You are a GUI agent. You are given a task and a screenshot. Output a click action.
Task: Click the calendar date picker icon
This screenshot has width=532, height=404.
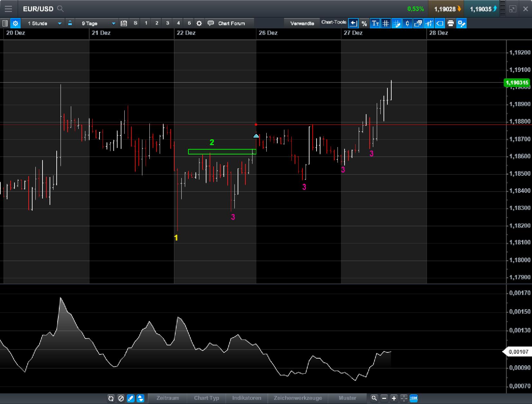click(x=123, y=23)
